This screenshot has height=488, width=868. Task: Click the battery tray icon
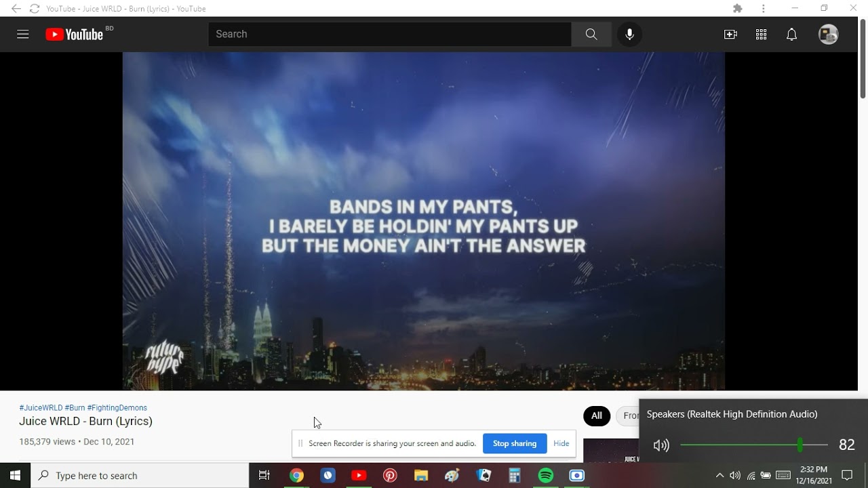(766, 475)
